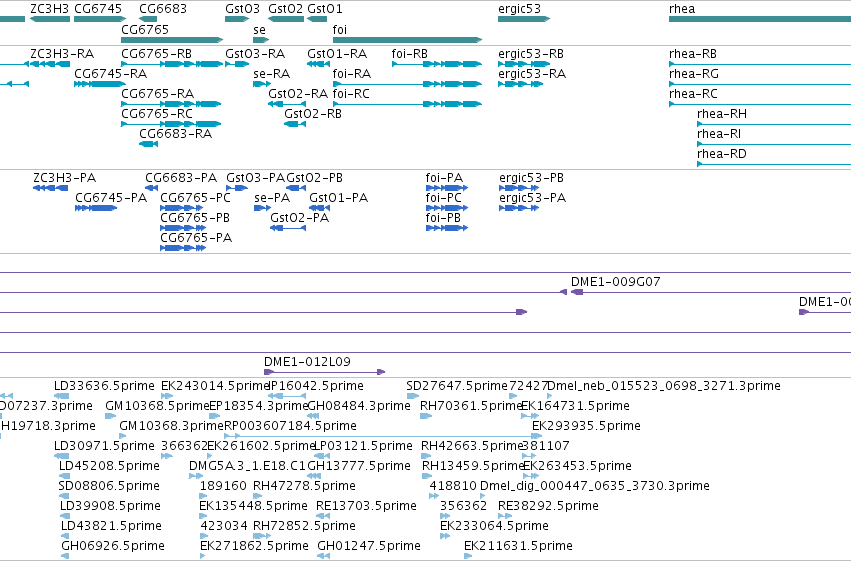Click the se gene label

click(x=259, y=29)
